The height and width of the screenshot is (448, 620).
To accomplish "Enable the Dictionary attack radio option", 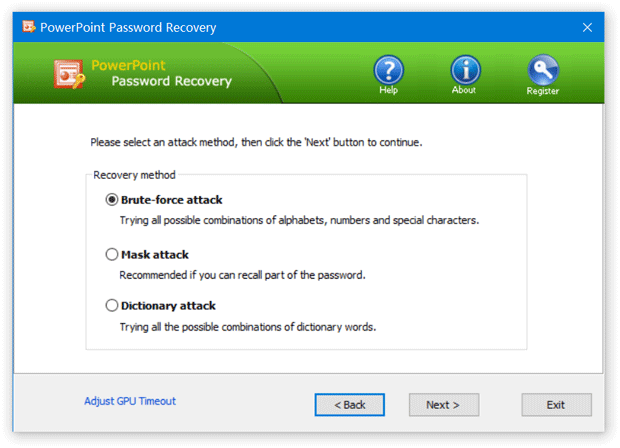I will 112,306.
